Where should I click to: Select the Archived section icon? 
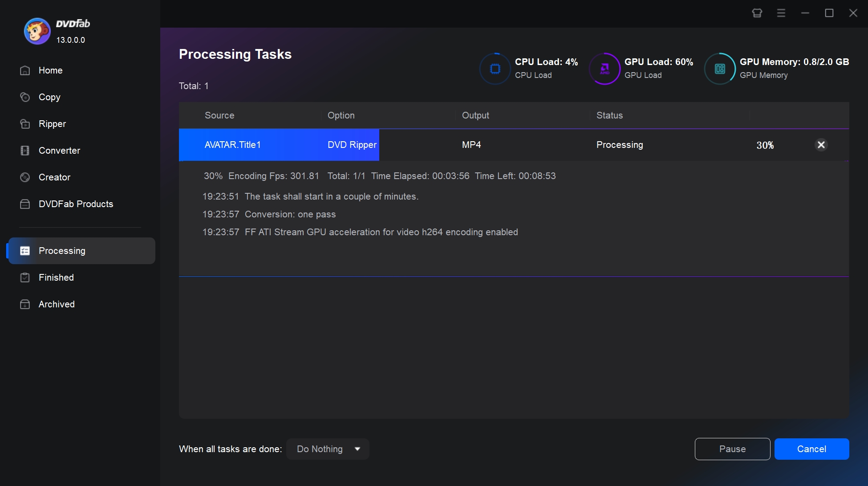tap(24, 304)
